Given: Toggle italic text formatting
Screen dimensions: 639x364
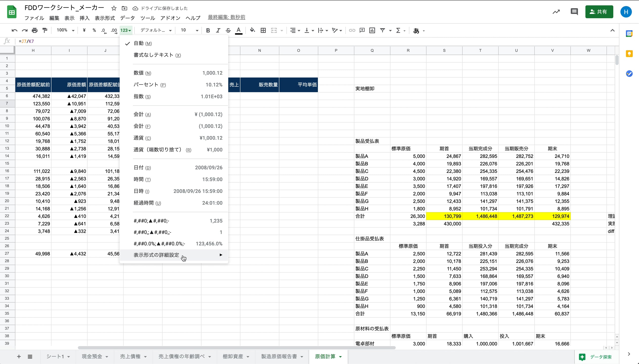Looking at the screenshot, I should tap(218, 30).
